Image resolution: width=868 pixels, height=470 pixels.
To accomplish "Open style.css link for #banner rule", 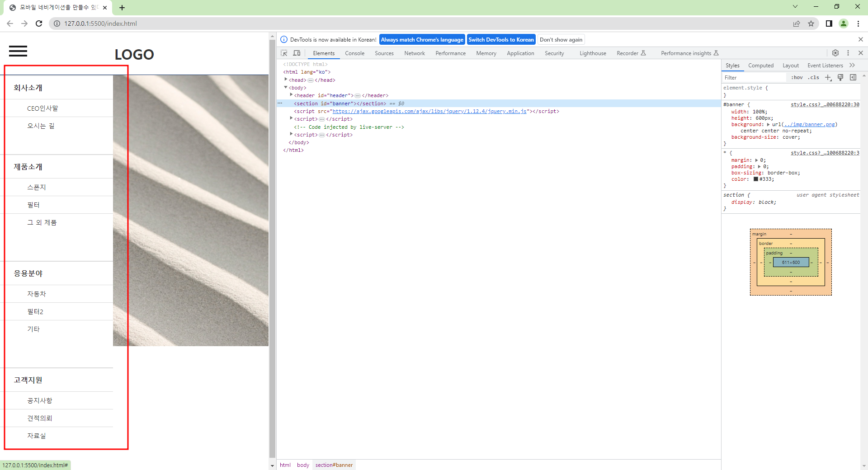I will click(825, 104).
